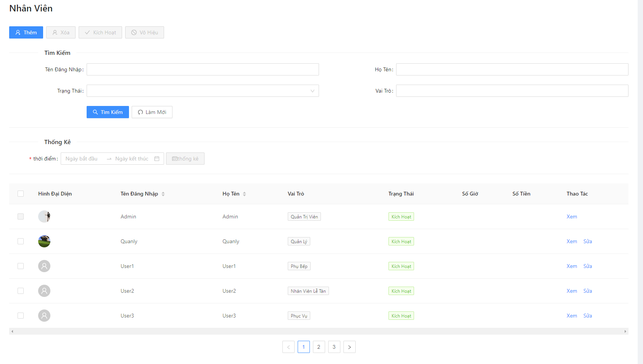Sort the Họ Tên column

[x=245, y=194]
